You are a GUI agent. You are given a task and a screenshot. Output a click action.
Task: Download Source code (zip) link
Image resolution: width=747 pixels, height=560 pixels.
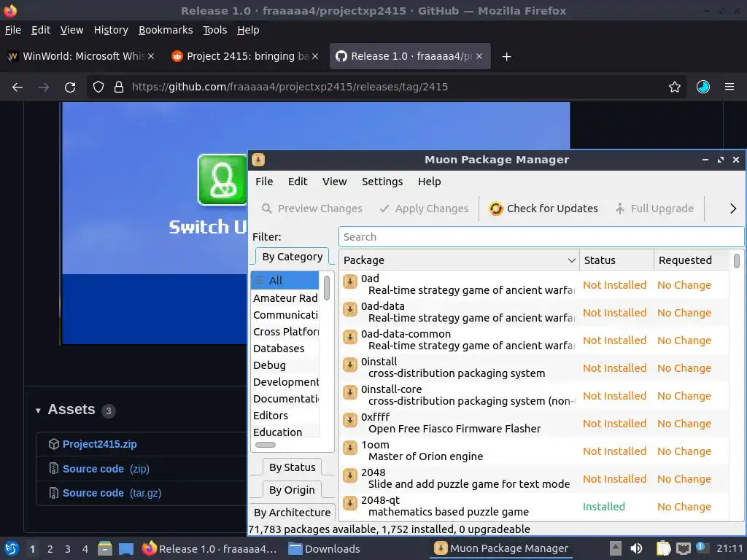[106, 469]
